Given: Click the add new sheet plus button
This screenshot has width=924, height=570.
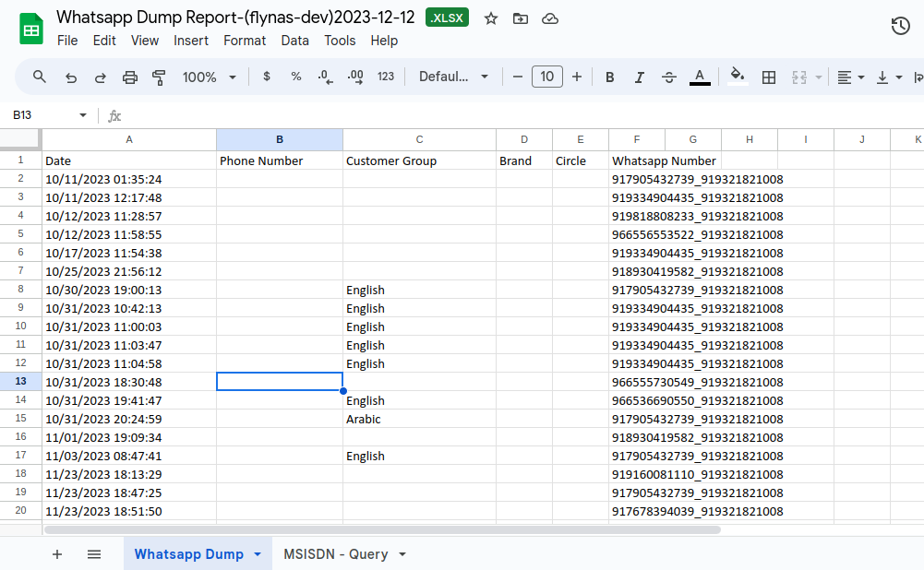Looking at the screenshot, I should (57, 554).
